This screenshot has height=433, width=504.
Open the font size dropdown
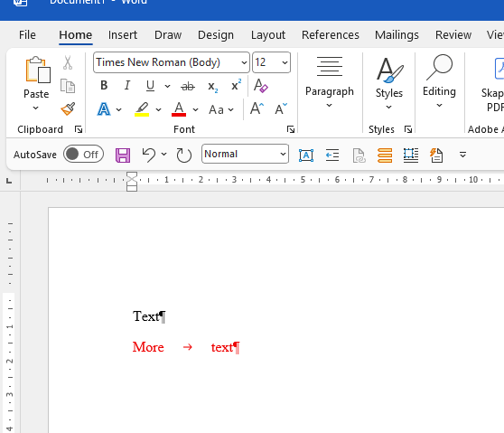285,62
